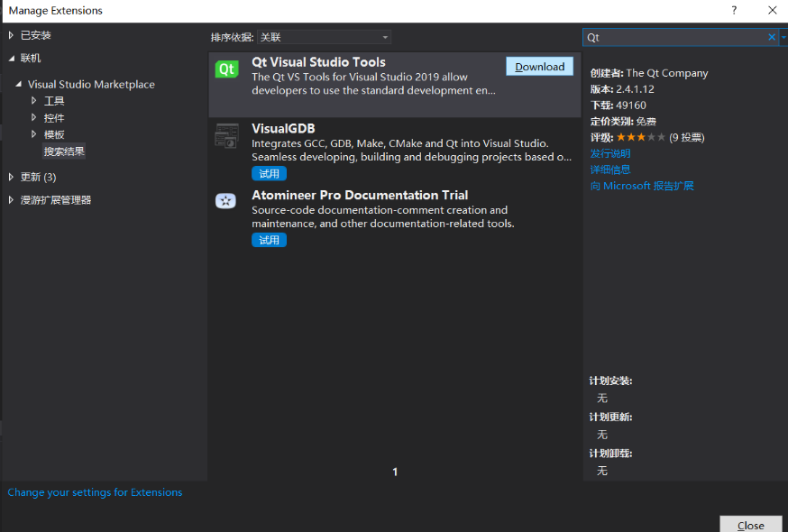The height and width of the screenshot is (532, 788).
Task: Click the version text 2.4.1.12
Action: coord(636,89)
